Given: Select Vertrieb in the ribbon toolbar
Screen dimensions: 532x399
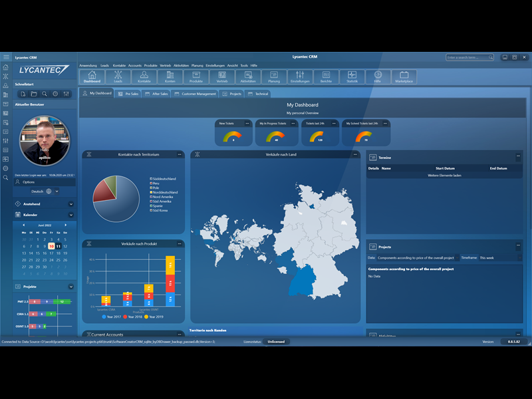Looking at the screenshot, I should pyautogui.click(x=222, y=77).
